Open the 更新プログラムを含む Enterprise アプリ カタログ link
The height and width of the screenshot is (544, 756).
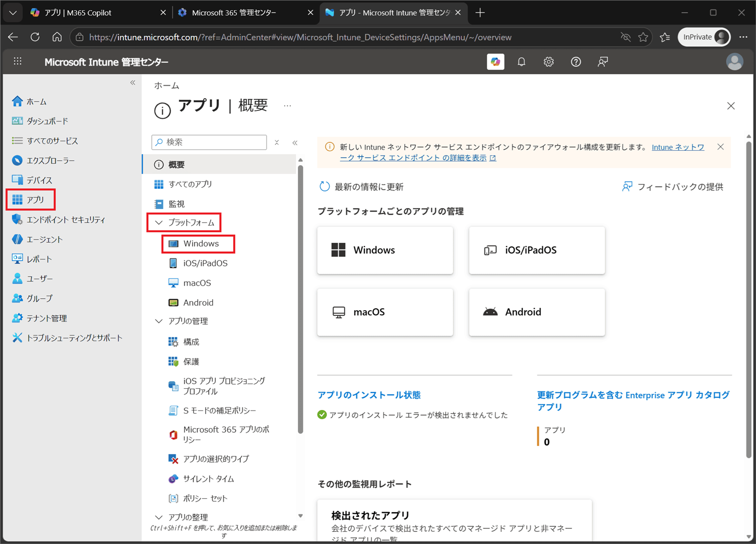(634, 401)
